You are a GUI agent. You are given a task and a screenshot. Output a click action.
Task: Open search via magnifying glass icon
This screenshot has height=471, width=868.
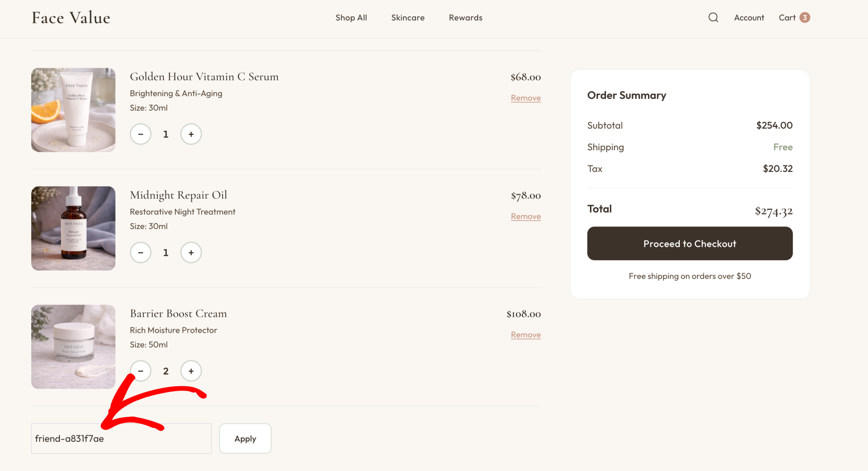tap(713, 17)
